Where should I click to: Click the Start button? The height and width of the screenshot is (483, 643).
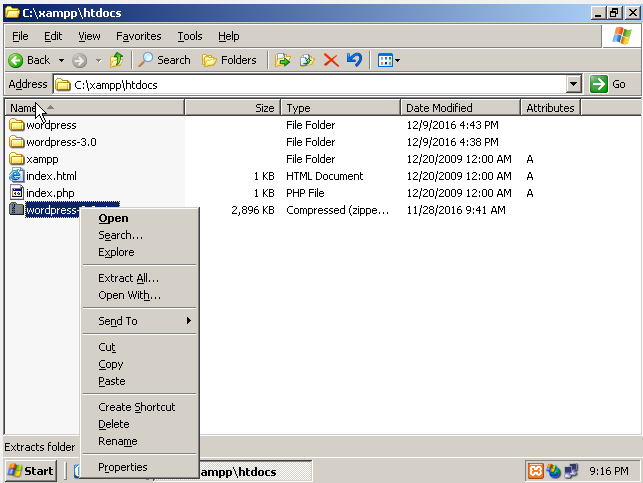(31, 471)
